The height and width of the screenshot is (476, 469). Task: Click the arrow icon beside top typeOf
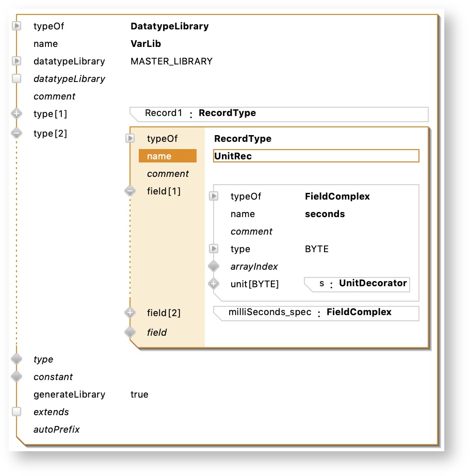click(x=17, y=26)
